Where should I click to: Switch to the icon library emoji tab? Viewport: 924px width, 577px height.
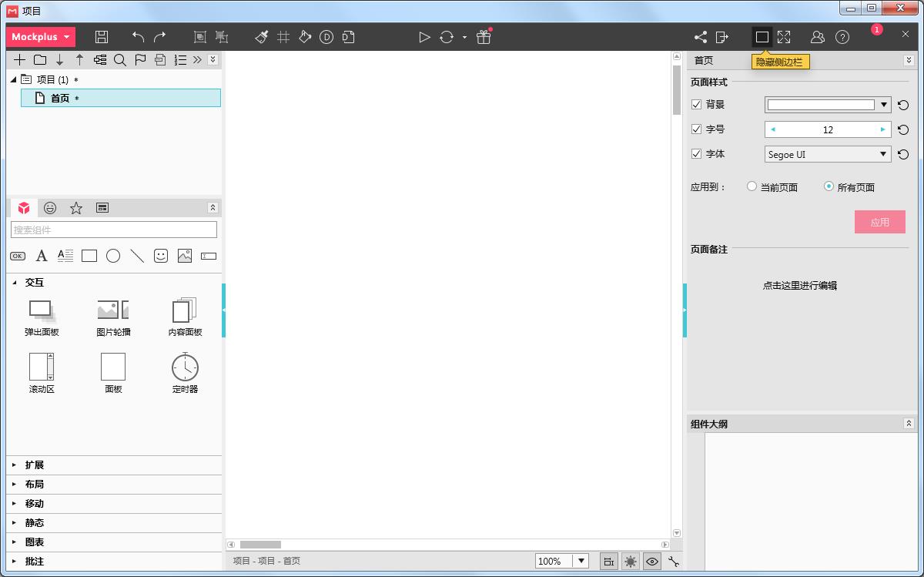pyautogui.click(x=50, y=207)
